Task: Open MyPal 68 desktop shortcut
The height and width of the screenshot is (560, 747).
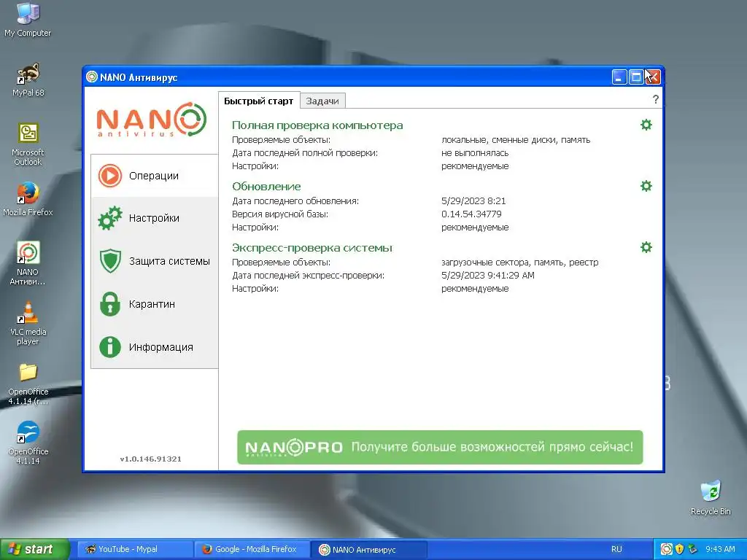Action: (x=28, y=80)
